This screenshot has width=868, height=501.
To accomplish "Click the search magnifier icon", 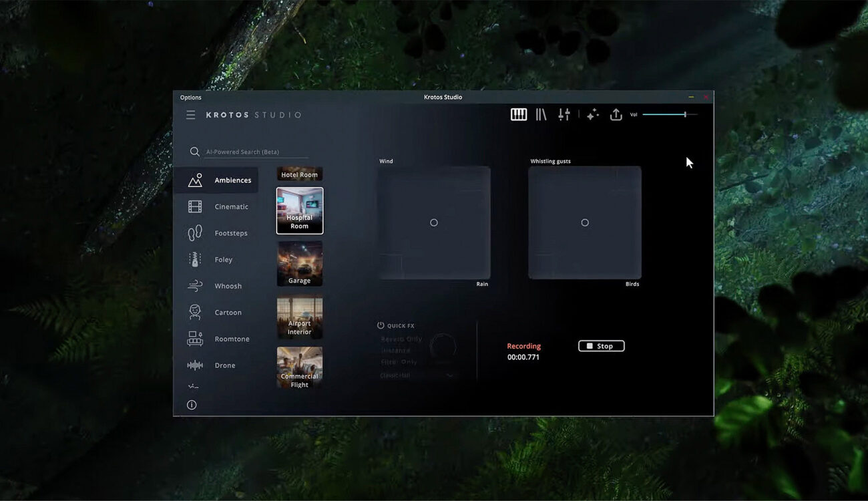I will (x=195, y=152).
